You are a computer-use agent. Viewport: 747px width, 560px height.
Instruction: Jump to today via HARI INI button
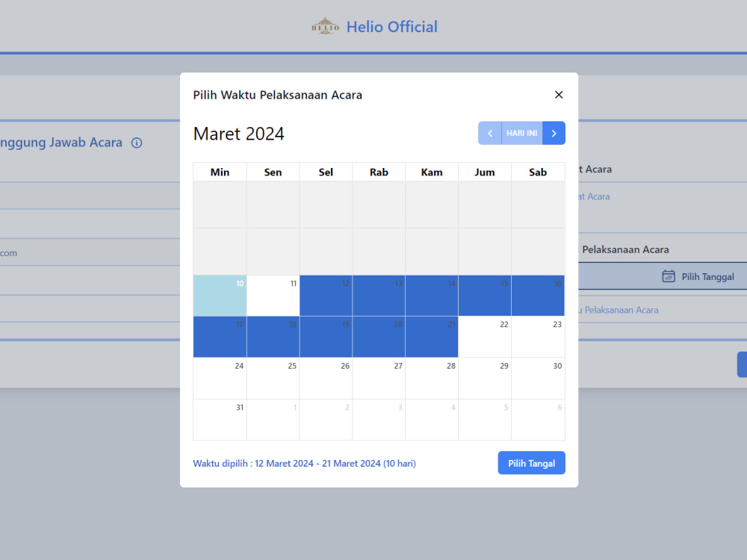click(521, 132)
